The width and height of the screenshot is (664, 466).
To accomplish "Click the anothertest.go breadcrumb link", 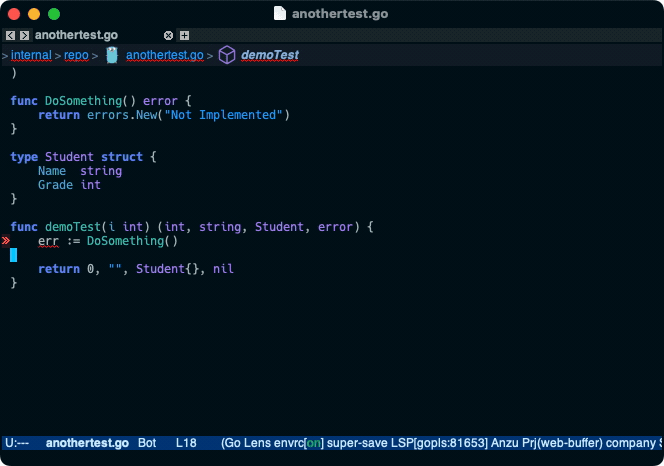I will [x=165, y=55].
